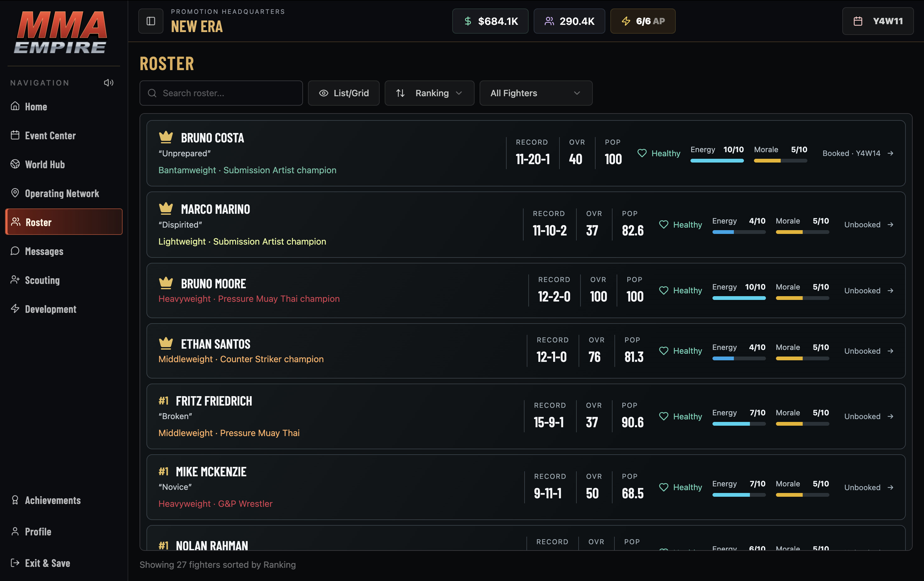Open Operating Network
Viewport: 924px width, 581px height.
64,193
